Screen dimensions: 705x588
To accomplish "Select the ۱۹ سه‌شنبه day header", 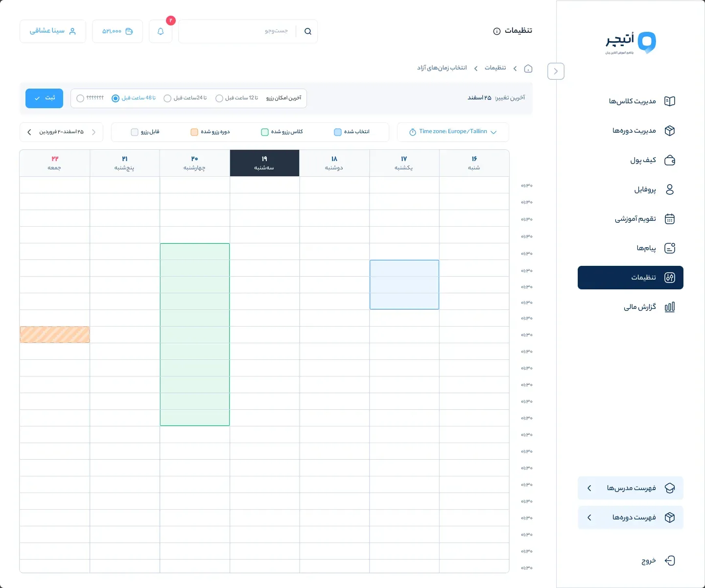I will [264, 163].
